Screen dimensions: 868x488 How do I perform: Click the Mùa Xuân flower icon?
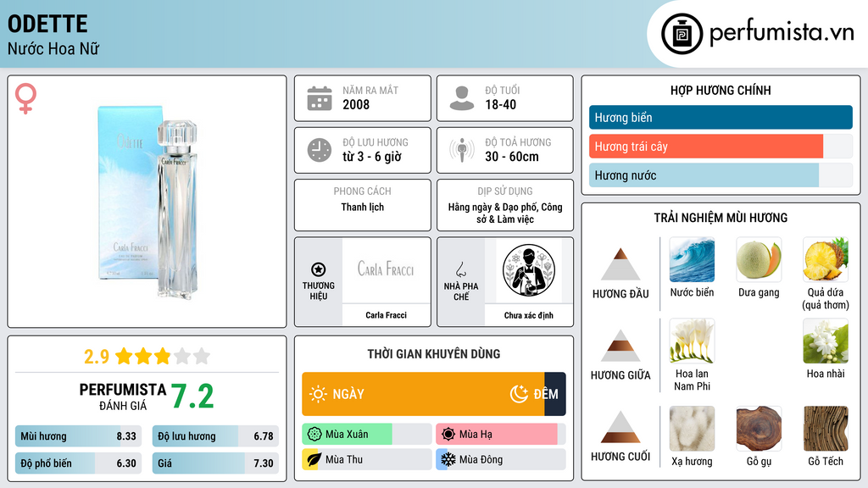(314, 435)
